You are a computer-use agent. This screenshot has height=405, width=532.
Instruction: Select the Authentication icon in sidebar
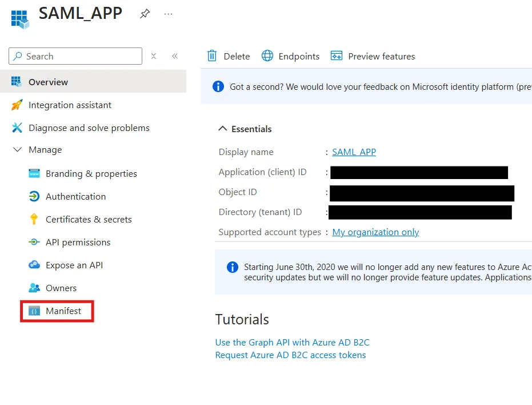tap(33, 196)
